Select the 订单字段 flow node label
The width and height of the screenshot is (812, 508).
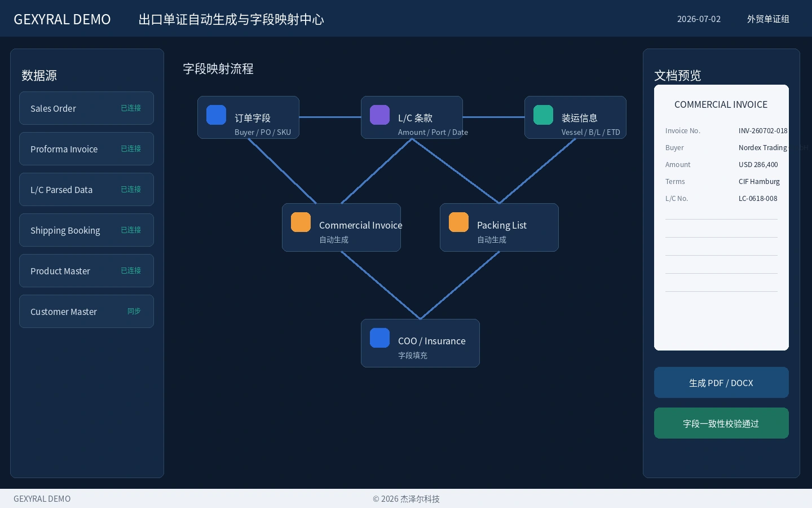click(x=253, y=118)
